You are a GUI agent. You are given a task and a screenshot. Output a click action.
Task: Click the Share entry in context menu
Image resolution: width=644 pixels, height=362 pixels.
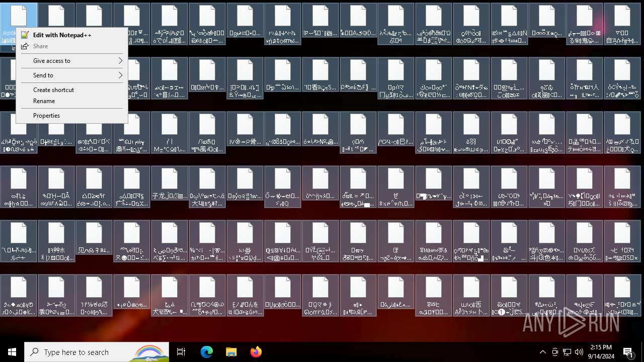[x=72, y=46]
